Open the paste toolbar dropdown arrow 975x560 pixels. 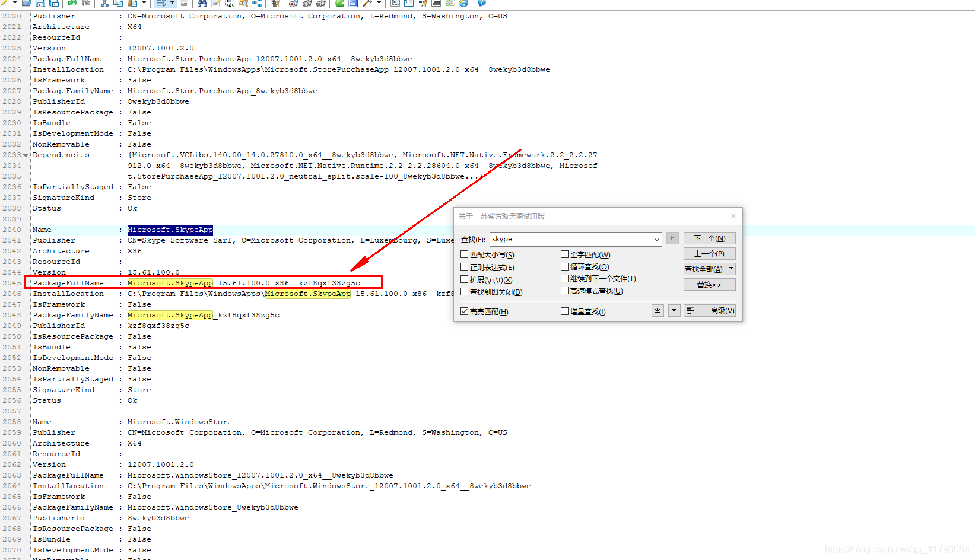(144, 3)
